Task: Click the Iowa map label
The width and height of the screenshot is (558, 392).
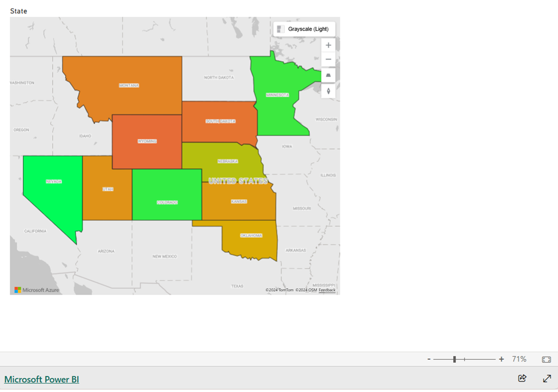Action: tap(287, 146)
